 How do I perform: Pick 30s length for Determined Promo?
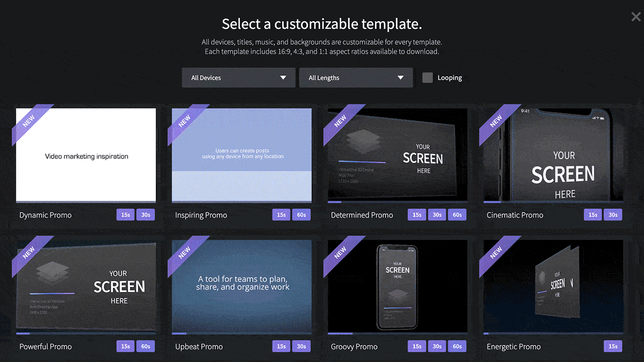[x=437, y=215]
